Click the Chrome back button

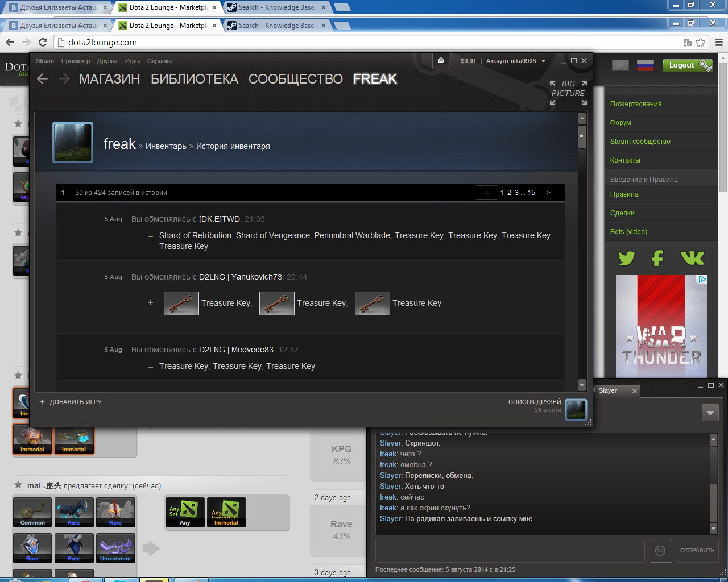coord(10,42)
